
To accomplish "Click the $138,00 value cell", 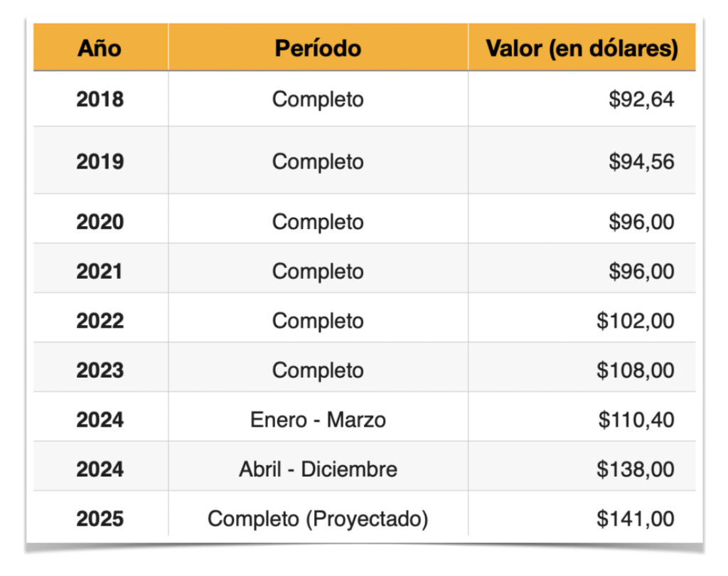I will pos(635,469).
